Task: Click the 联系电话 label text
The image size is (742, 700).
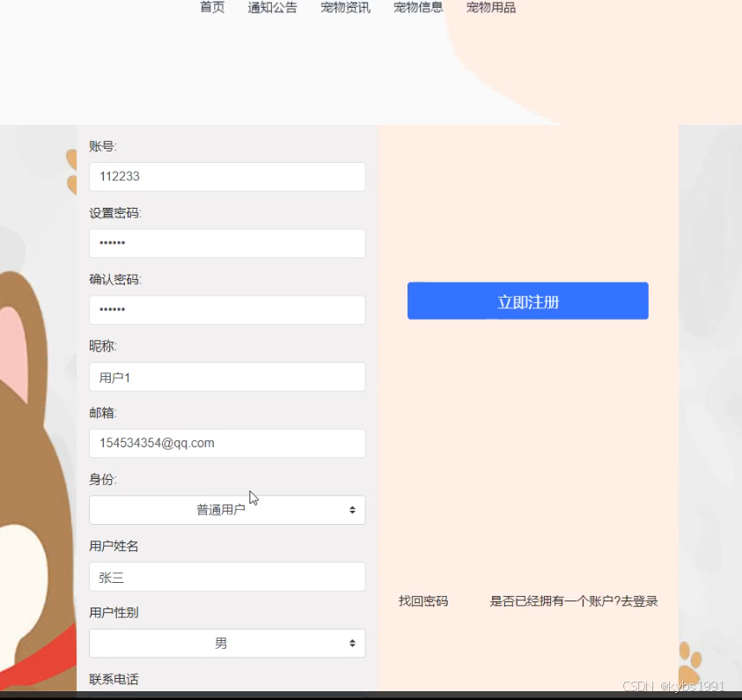Action: [x=114, y=680]
